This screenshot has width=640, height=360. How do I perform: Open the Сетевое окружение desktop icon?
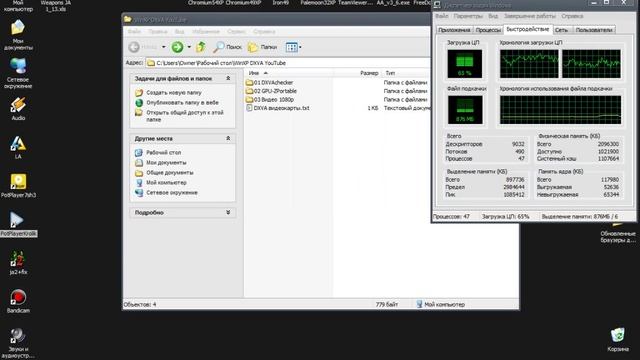[18, 73]
